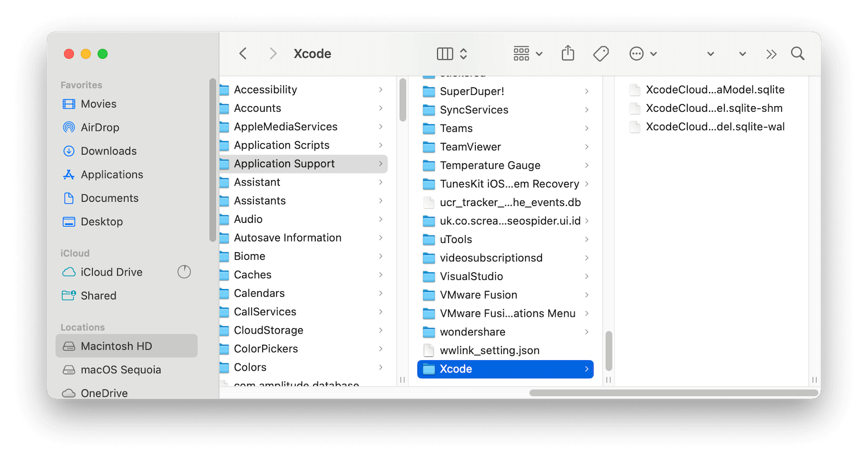Screen dimensions: 868x461
Task: Open the first unlabeled toolbar dropdown chevron
Action: (x=710, y=54)
